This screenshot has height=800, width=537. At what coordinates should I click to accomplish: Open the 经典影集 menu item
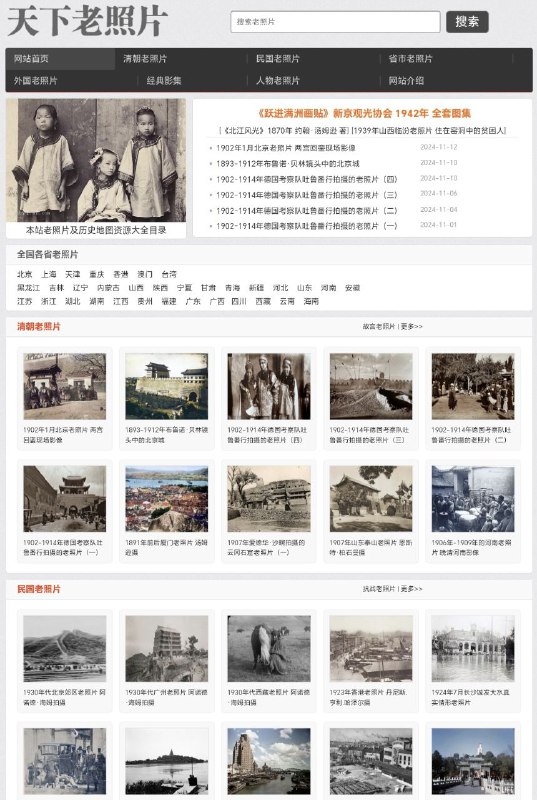pyautogui.click(x=164, y=81)
